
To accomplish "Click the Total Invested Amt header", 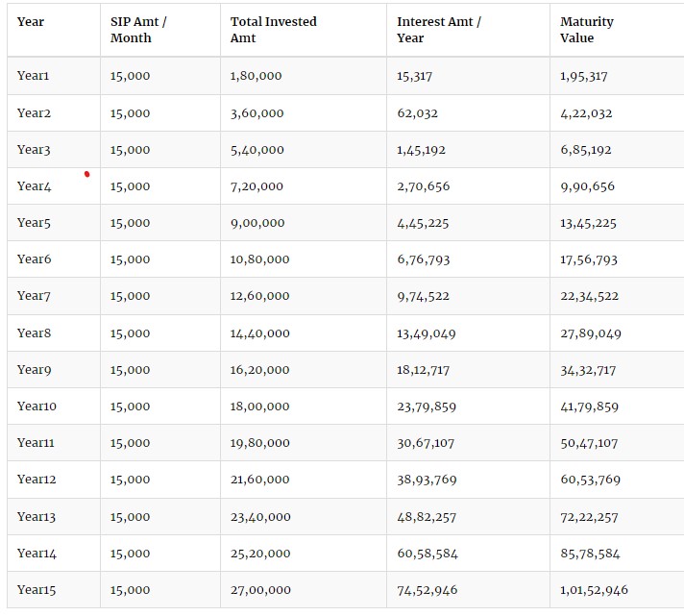I will pyautogui.click(x=274, y=30).
